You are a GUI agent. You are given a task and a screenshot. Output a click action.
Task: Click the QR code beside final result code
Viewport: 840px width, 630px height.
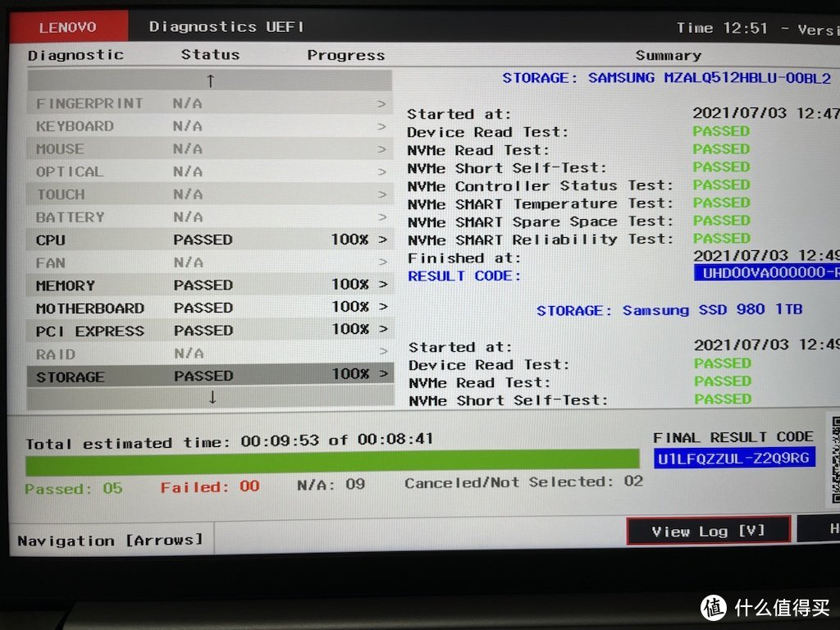coord(835,459)
